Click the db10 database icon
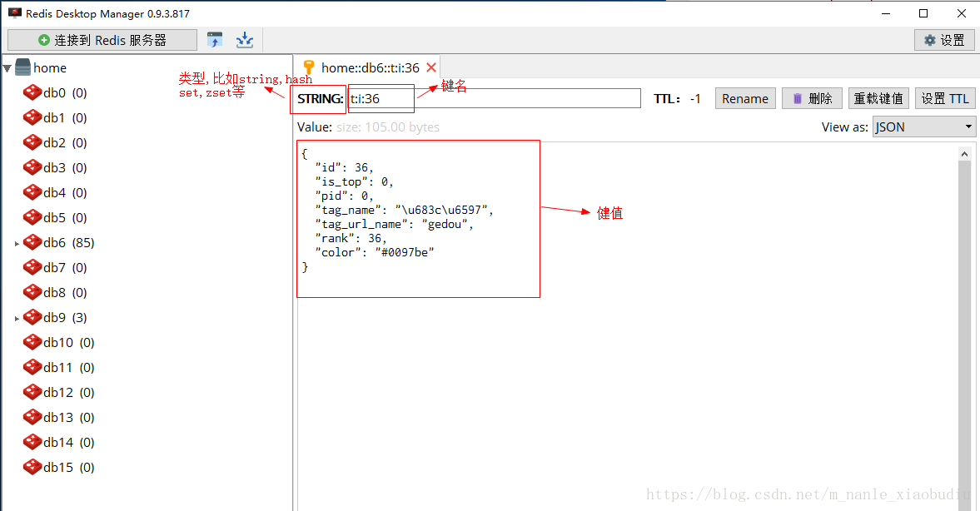 click(x=32, y=342)
